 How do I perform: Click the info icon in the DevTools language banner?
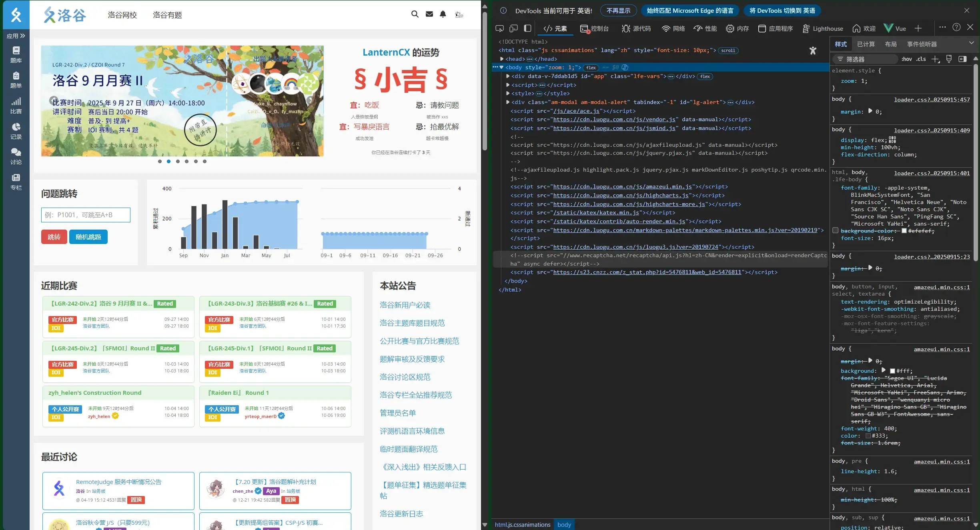point(503,10)
